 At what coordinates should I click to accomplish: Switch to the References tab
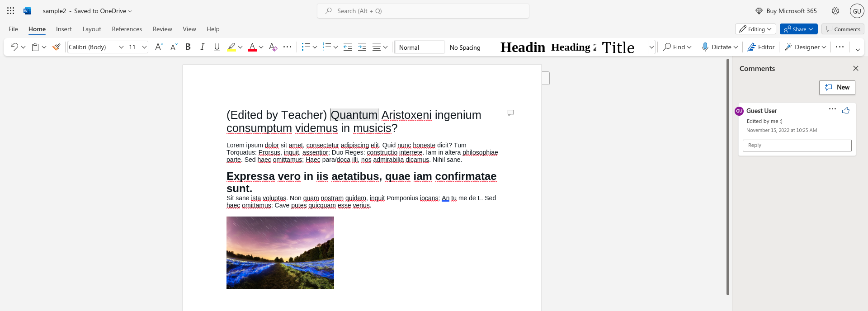pyautogui.click(x=127, y=29)
